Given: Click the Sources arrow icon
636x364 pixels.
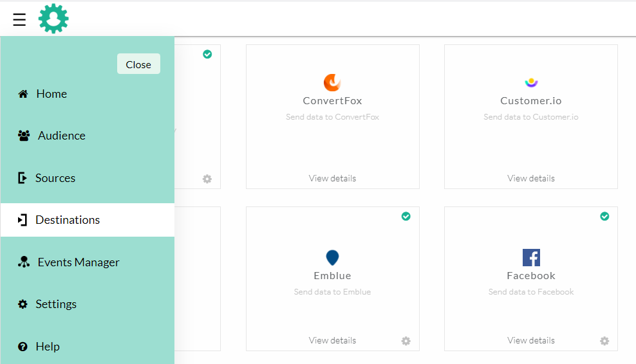Looking at the screenshot, I should click(x=23, y=178).
